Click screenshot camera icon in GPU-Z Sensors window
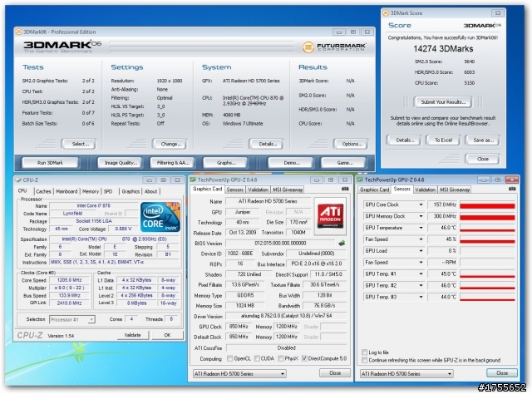 512,189
